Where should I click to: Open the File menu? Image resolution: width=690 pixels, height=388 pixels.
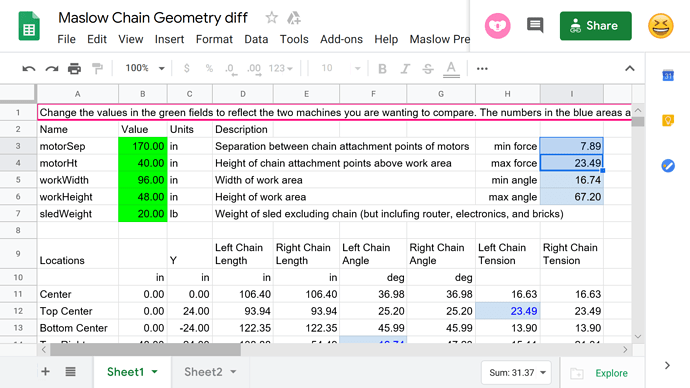(x=66, y=40)
